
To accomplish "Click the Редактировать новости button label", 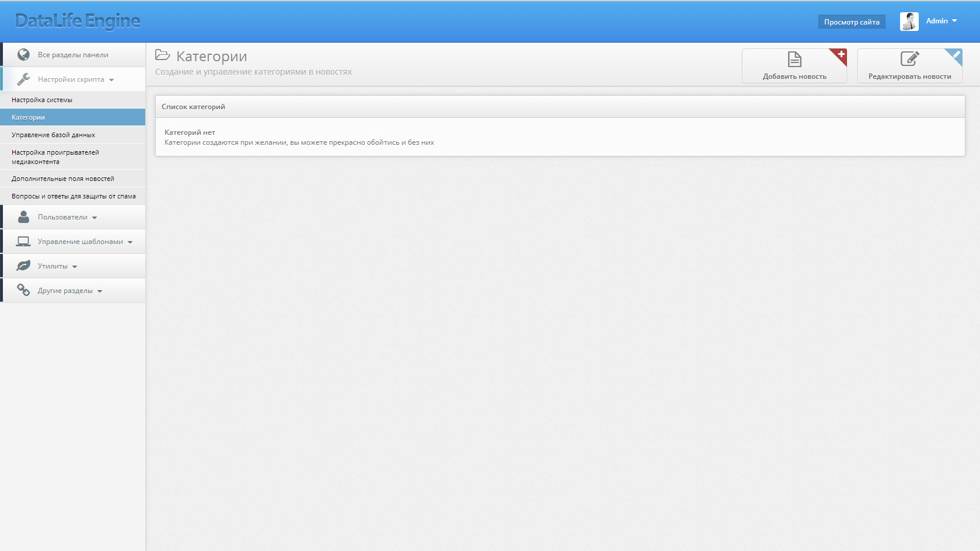I will tap(910, 76).
